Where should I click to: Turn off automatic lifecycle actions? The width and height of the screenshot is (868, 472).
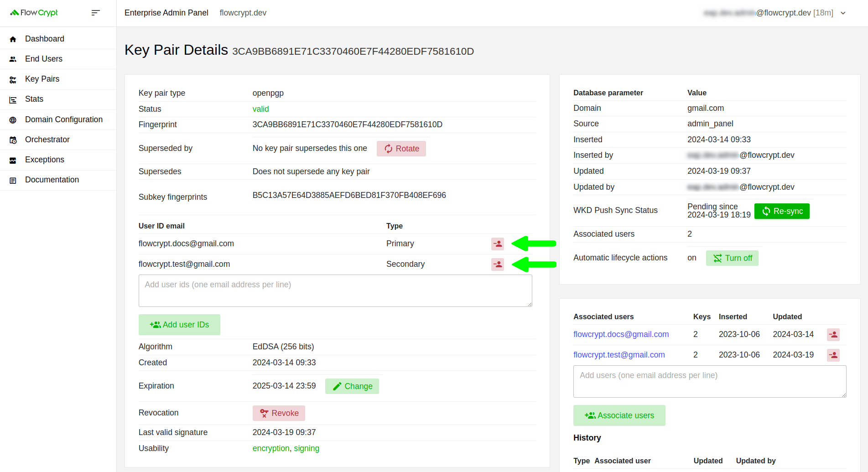tap(732, 258)
